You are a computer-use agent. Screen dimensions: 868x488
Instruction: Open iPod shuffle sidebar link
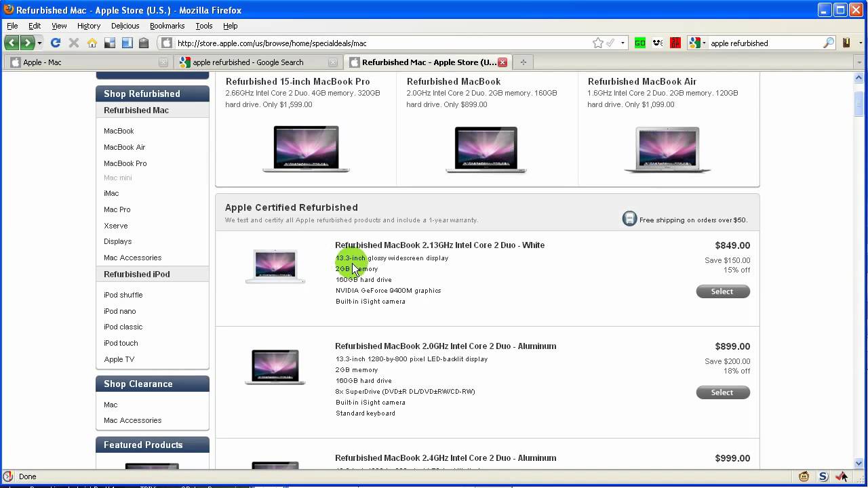pyautogui.click(x=123, y=295)
